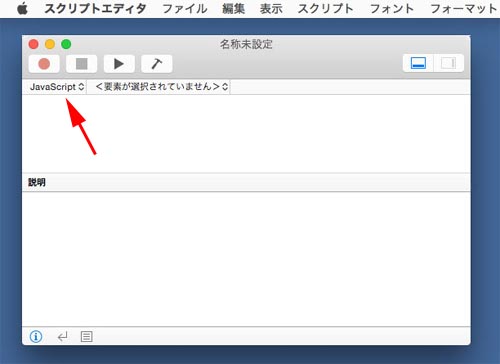Screen dimensions: 500x364
Task: Open the スクリプト menu
Action: click(x=325, y=9)
